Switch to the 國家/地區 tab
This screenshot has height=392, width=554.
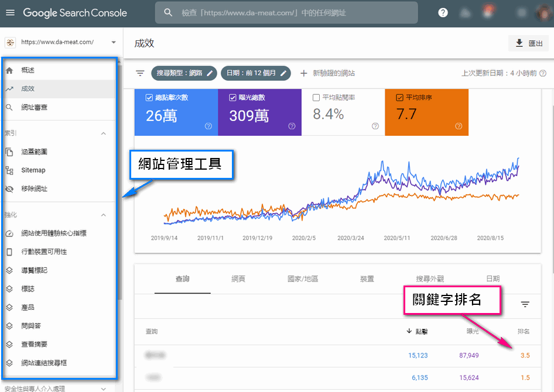pos(303,278)
